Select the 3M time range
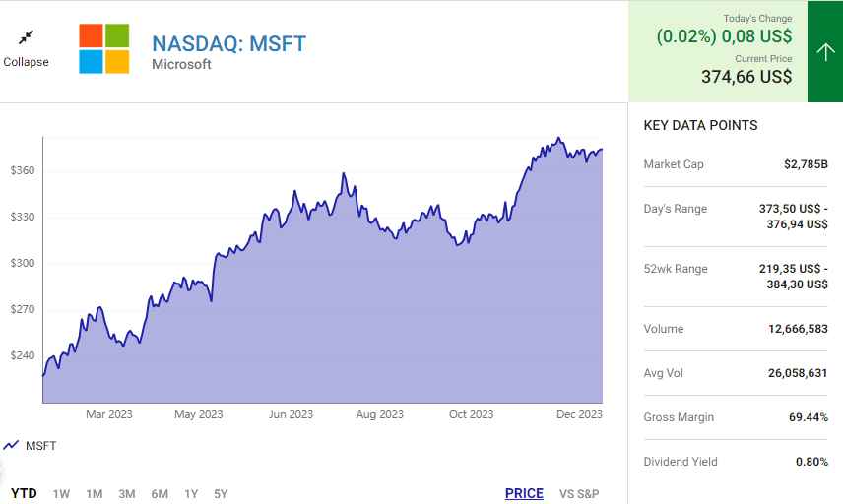The height and width of the screenshot is (504, 843). pos(126,493)
